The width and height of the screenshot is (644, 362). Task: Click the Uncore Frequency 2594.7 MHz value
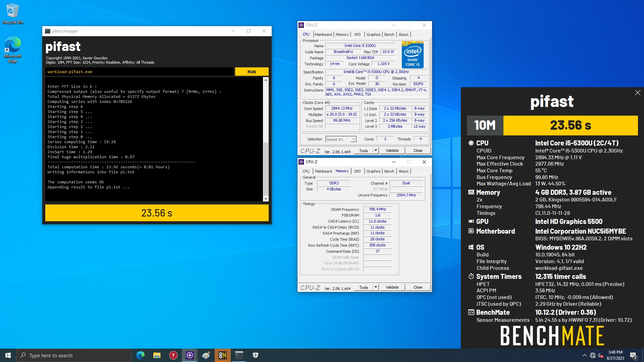pyautogui.click(x=406, y=195)
